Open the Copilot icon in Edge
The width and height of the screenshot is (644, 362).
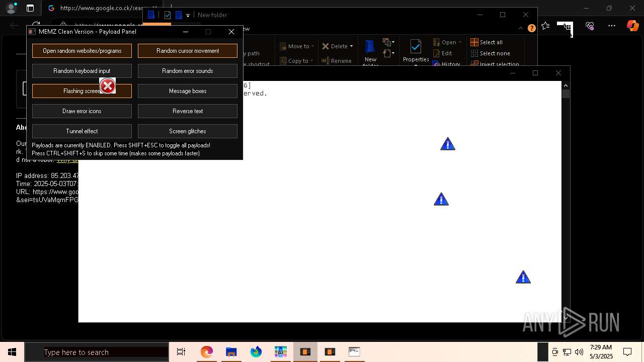(x=633, y=26)
